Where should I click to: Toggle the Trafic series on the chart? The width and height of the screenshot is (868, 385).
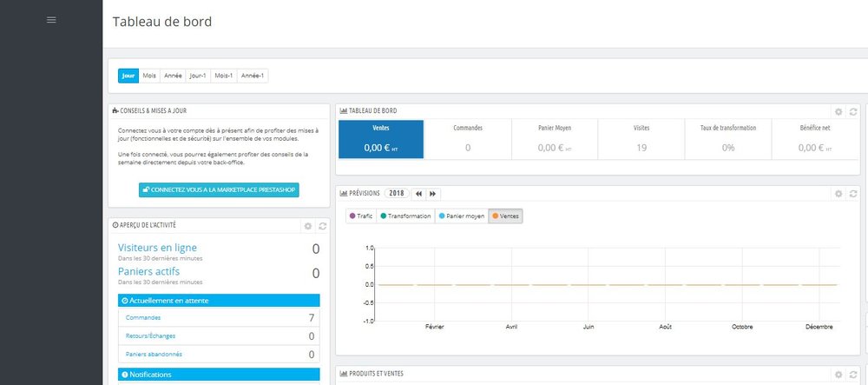point(361,216)
